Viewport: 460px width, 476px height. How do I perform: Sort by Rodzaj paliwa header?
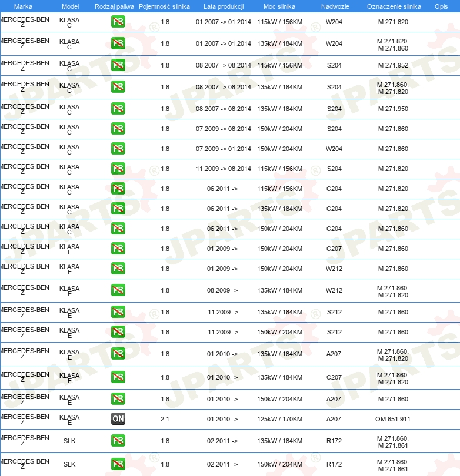point(114,6)
